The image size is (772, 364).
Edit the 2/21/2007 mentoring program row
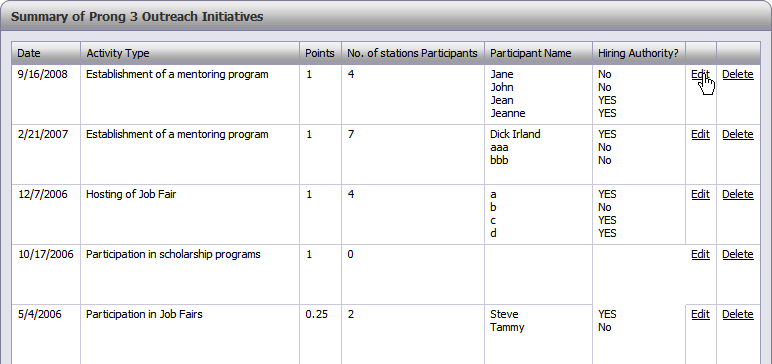click(700, 134)
